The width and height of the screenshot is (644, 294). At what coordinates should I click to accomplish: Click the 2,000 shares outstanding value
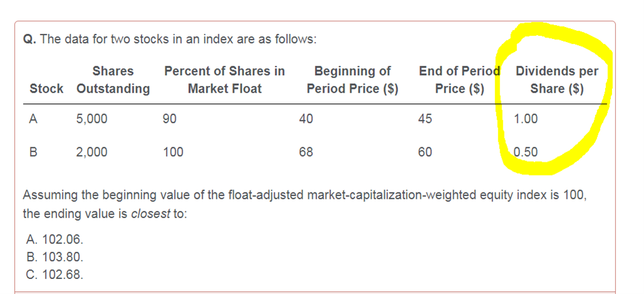(91, 152)
